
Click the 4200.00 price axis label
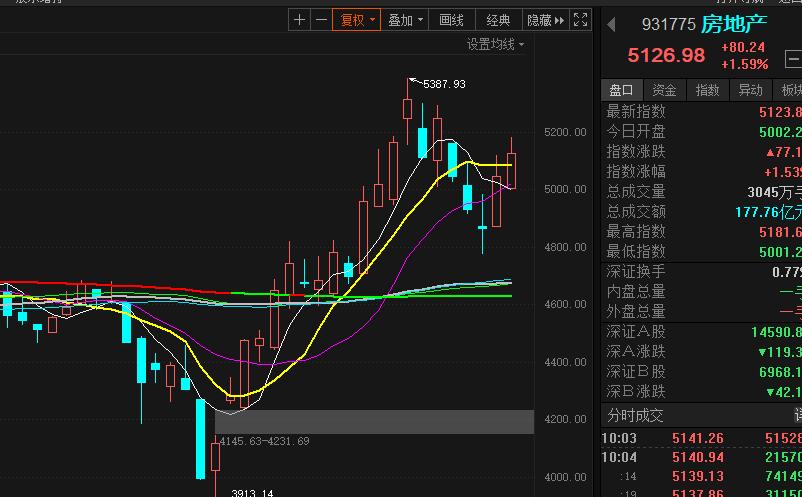[565, 420]
